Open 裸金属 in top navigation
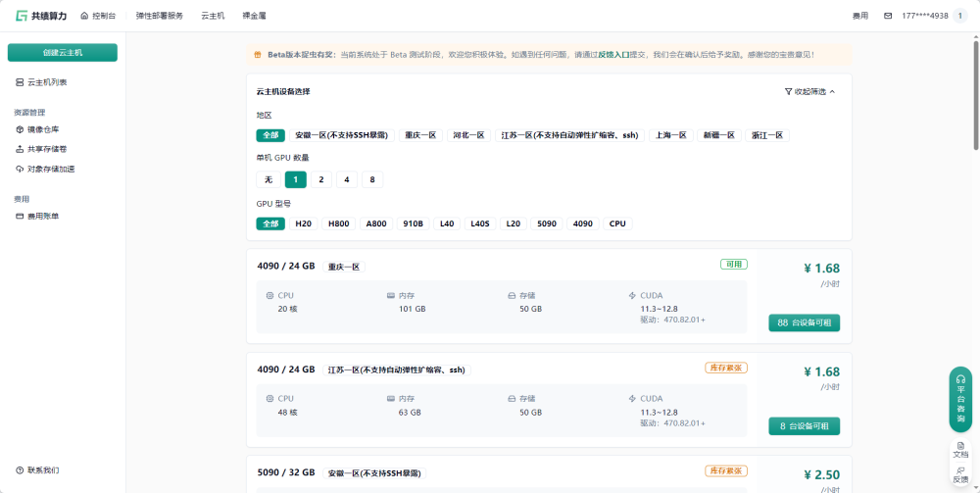 255,16
